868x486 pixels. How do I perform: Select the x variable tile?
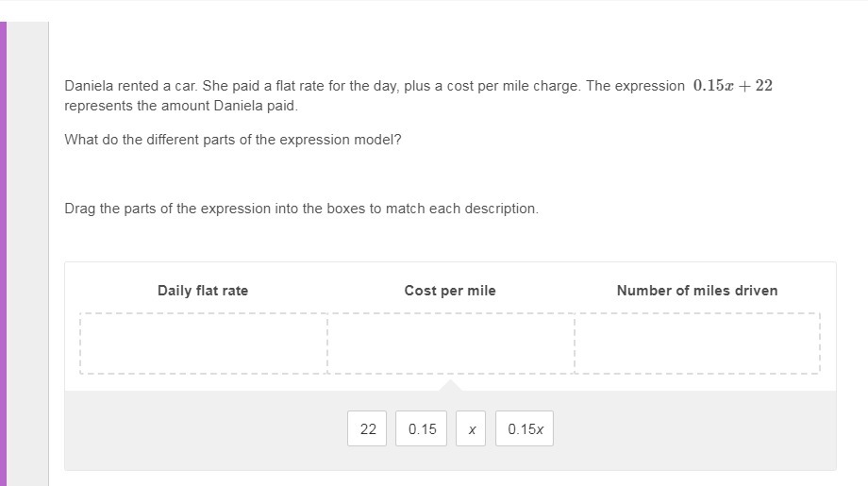point(471,428)
